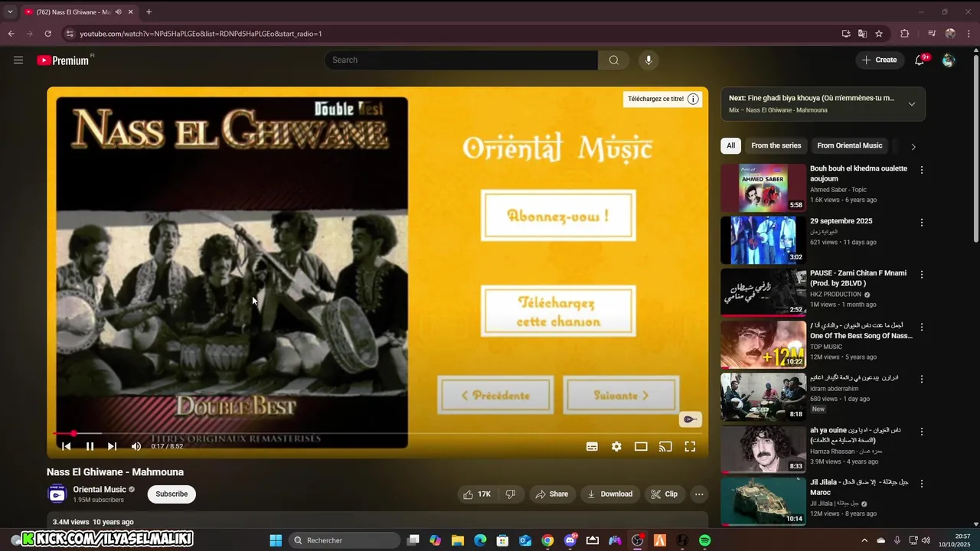Open Spotify from the taskbar

(704, 540)
